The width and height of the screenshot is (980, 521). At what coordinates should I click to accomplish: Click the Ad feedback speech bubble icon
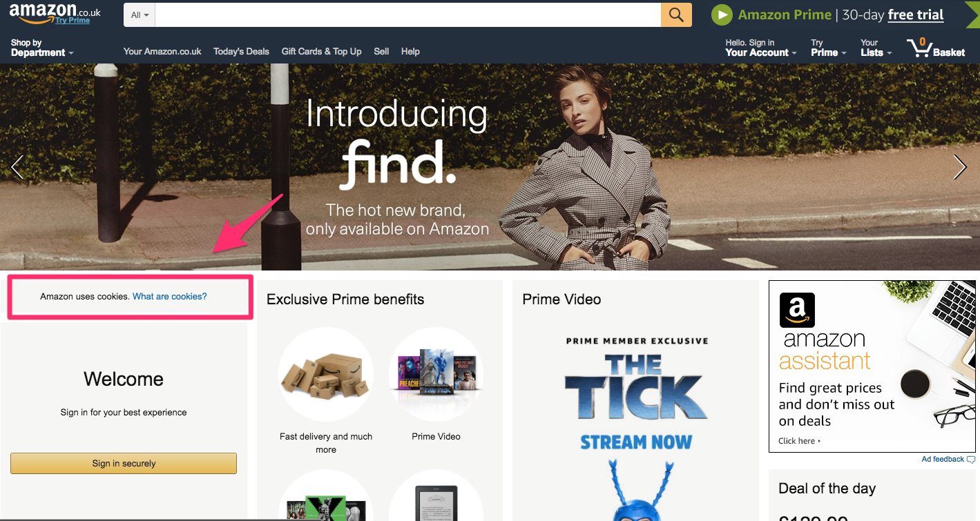coord(971,460)
